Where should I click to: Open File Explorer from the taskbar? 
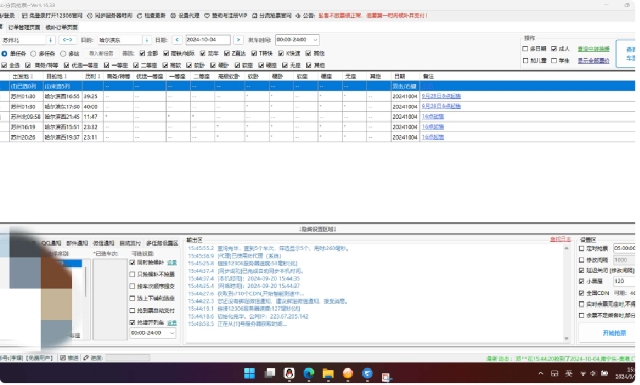click(x=328, y=373)
